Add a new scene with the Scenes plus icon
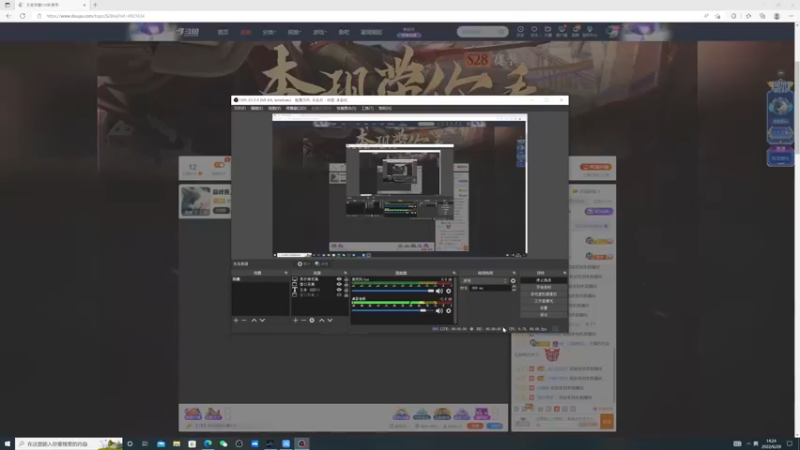This screenshot has width=800, height=450. [236, 320]
